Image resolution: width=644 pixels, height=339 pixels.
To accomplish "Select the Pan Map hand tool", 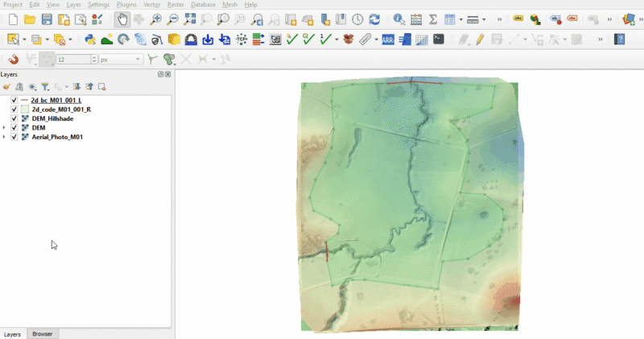I will pyautogui.click(x=122, y=19).
